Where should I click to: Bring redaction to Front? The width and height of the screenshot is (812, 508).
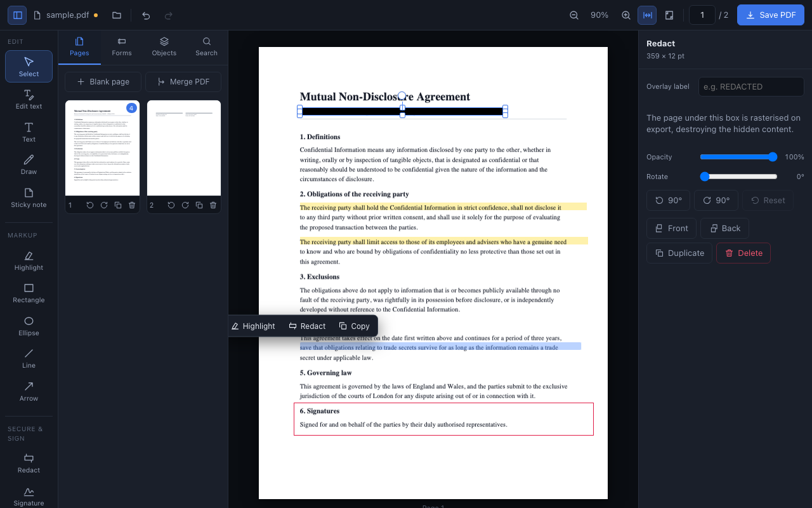[671, 228]
